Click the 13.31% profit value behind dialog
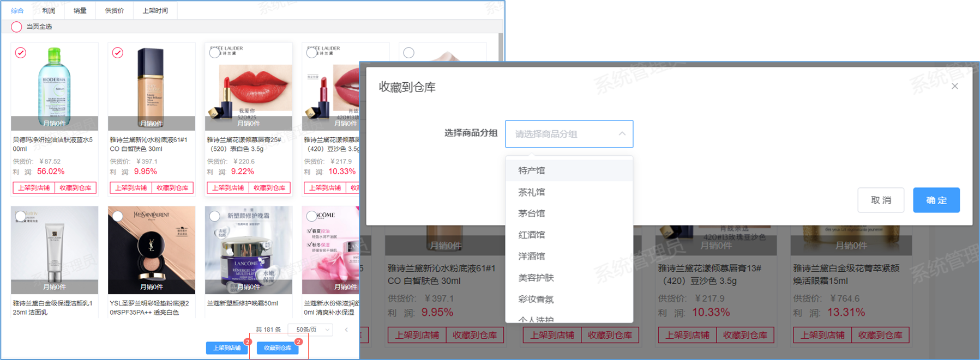 846,313
